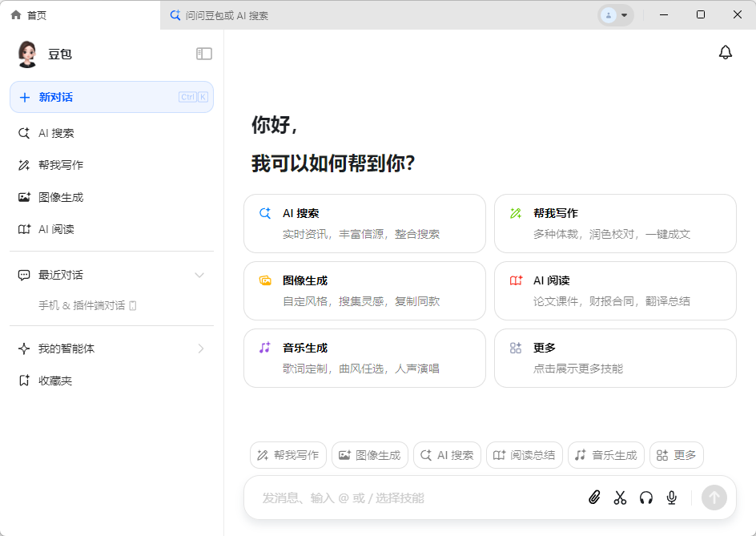756x536 pixels.
Task: Toggle the sidebar collapse icon
Action: click(x=204, y=54)
